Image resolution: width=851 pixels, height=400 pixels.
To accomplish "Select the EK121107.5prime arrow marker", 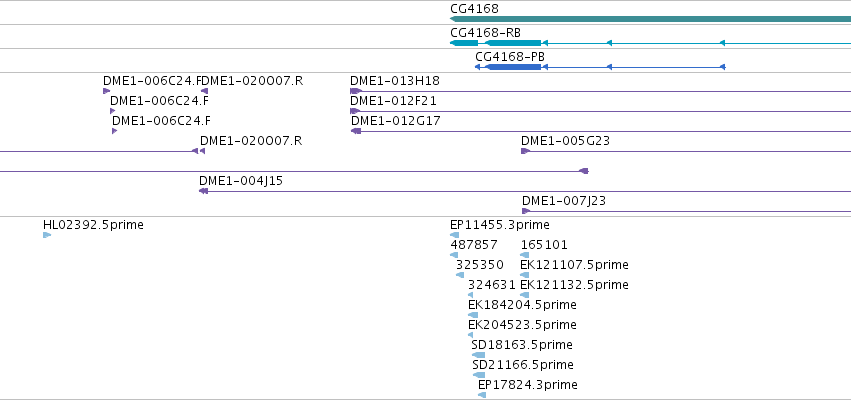I will 524,275.
